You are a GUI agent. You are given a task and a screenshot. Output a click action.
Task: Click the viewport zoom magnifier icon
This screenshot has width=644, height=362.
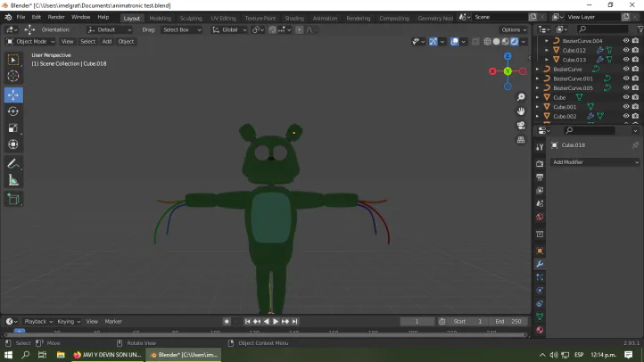point(521,97)
